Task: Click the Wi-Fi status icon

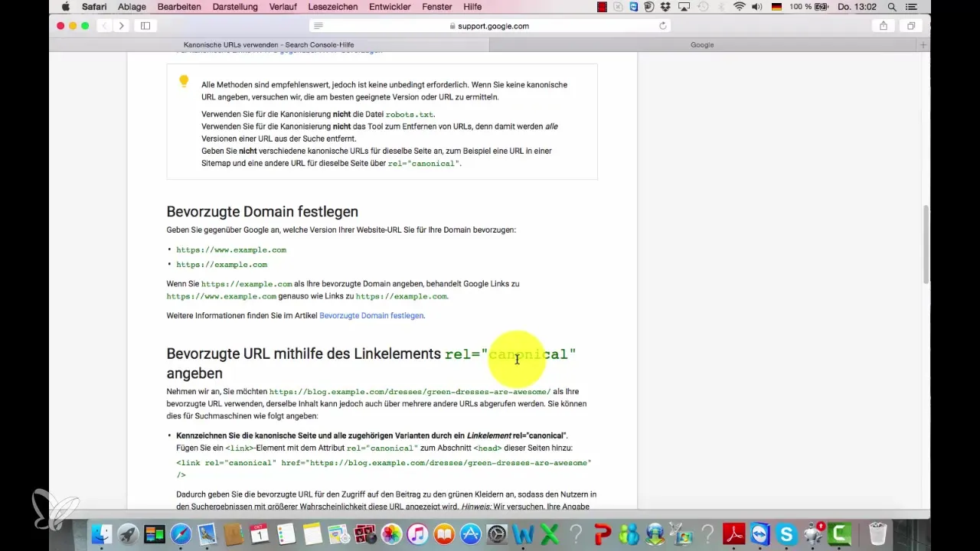Action: click(739, 7)
